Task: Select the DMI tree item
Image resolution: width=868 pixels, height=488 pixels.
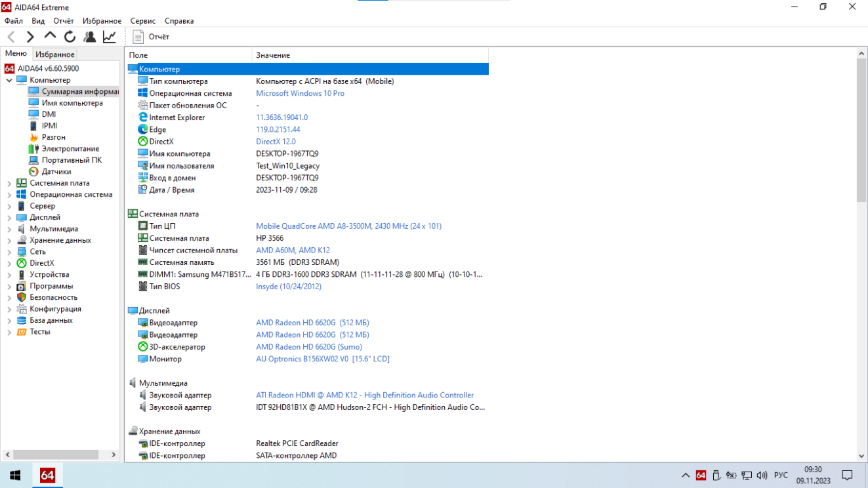Action: 43,114
